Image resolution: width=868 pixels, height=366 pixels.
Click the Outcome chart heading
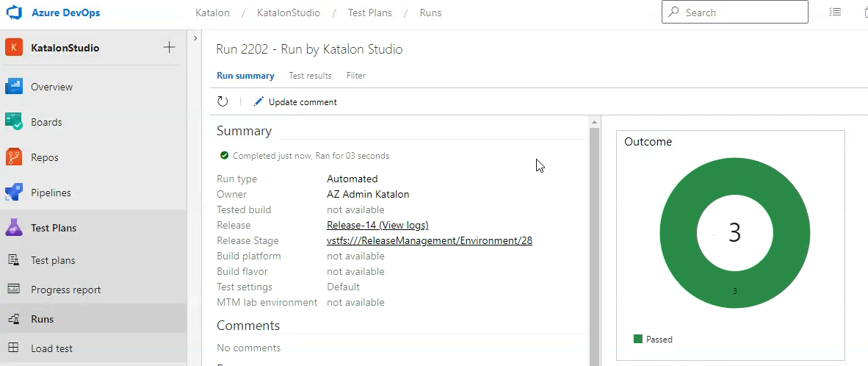tap(648, 142)
